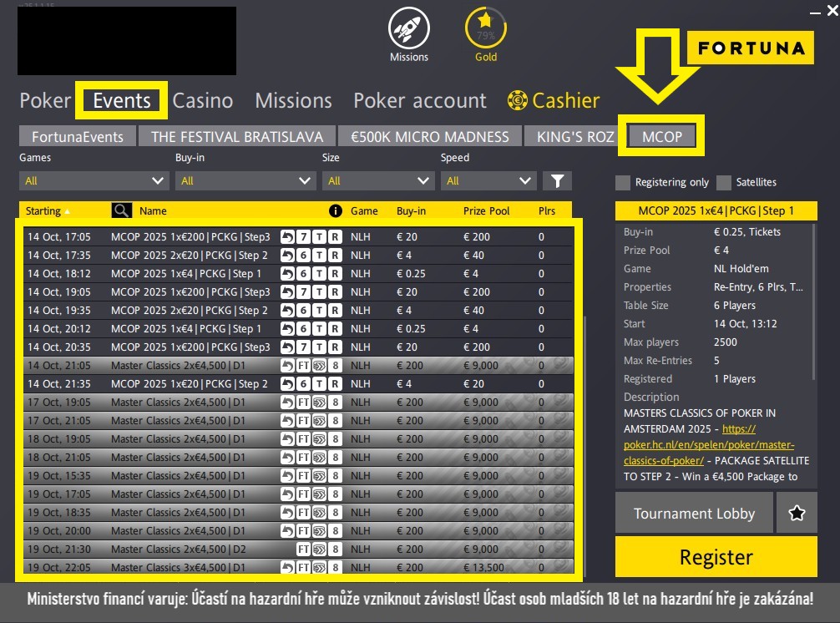Click the FT icon on 18 Oct 21:05 row
The image size is (840, 623).
point(303,458)
